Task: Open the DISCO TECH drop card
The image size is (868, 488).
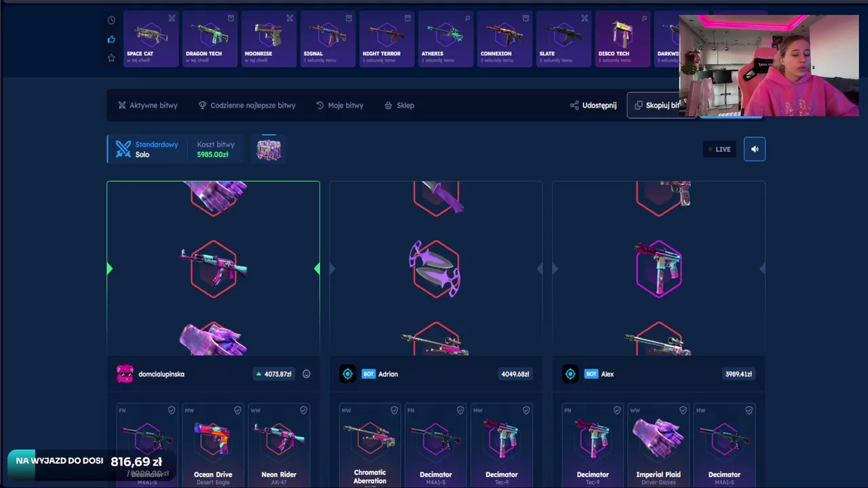Action: 623,39
